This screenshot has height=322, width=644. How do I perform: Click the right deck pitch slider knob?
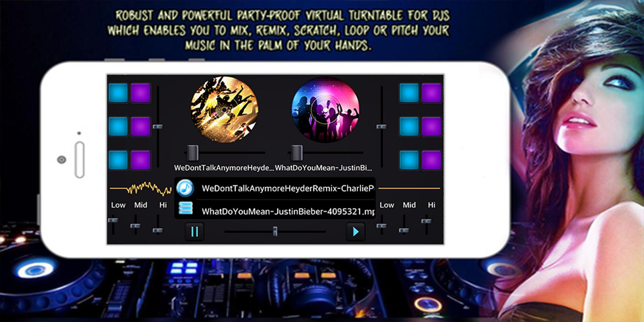click(297, 153)
